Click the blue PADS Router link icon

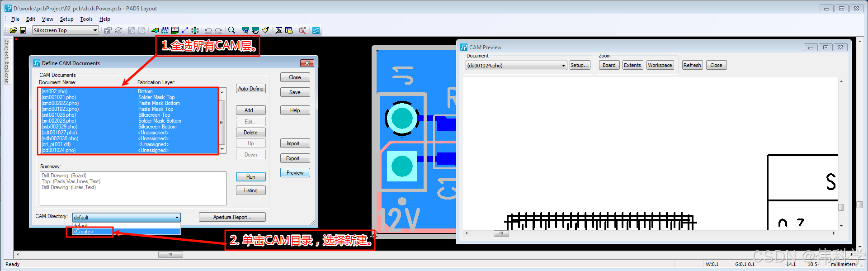tap(316, 30)
